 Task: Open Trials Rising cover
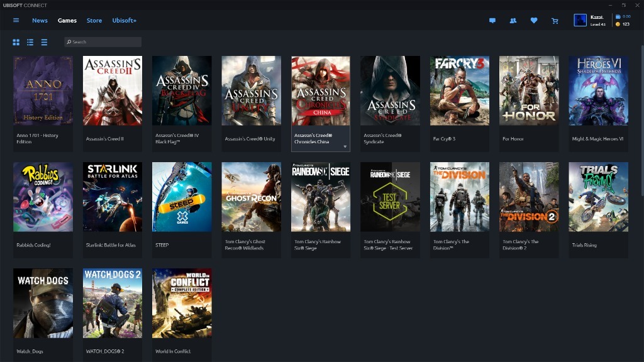pyautogui.click(x=599, y=197)
